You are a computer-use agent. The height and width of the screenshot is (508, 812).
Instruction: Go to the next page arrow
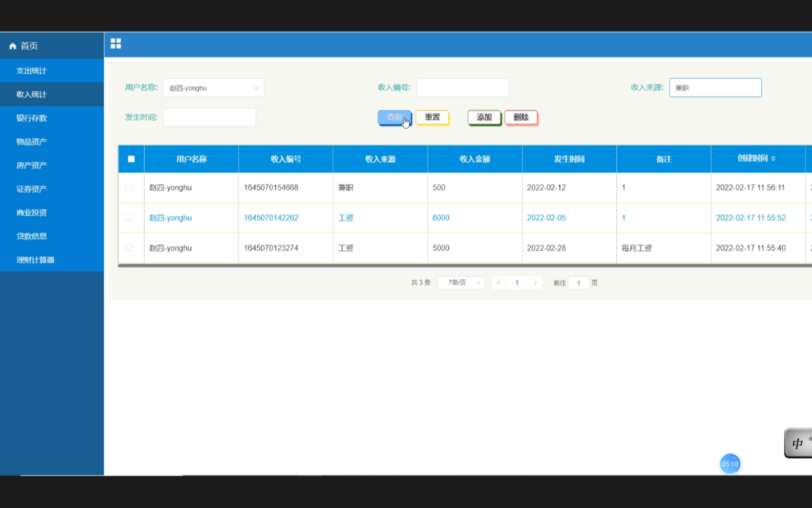(x=535, y=283)
